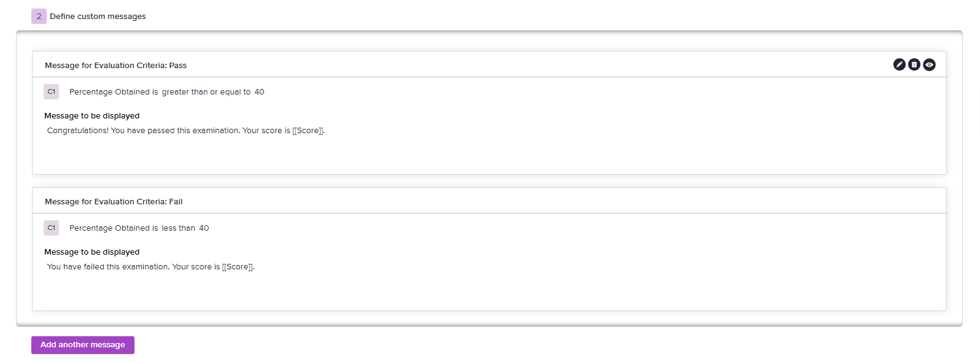Delete the Pass message with trash icon
This screenshot has height=362, width=980.
914,64
